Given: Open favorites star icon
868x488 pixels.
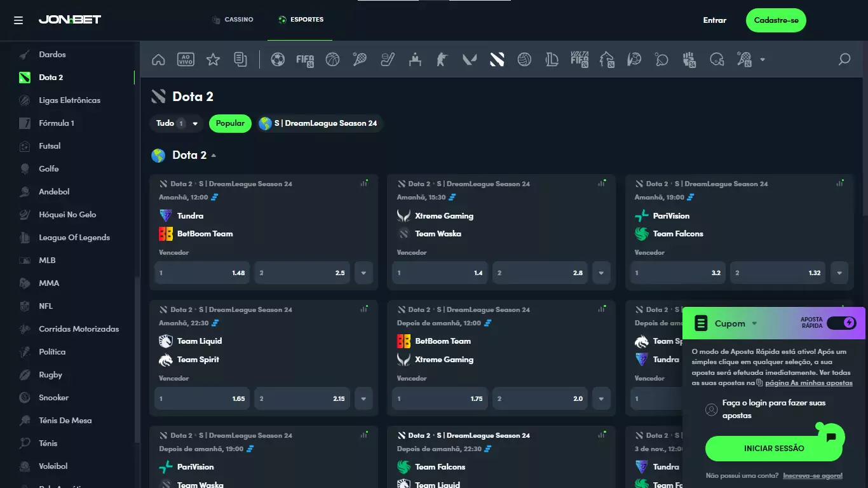Looking at the screenshot, I should pos(213,60).
